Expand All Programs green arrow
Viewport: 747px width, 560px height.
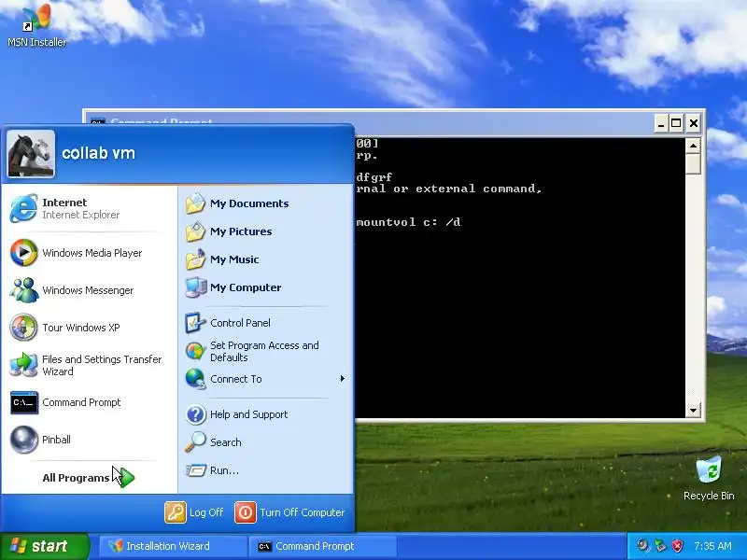(x=126, y=477)
